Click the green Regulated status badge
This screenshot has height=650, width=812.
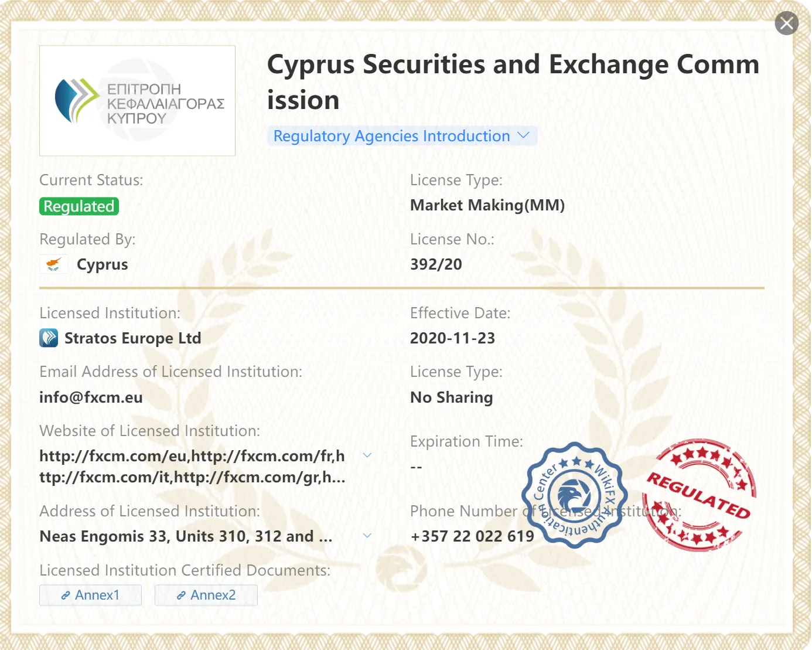pos(79,206)
